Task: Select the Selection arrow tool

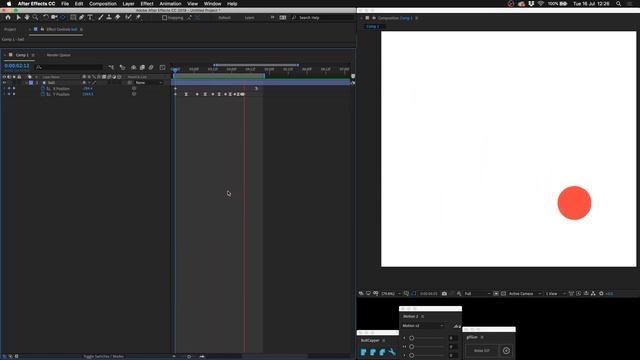Action: tap(18, 18)
